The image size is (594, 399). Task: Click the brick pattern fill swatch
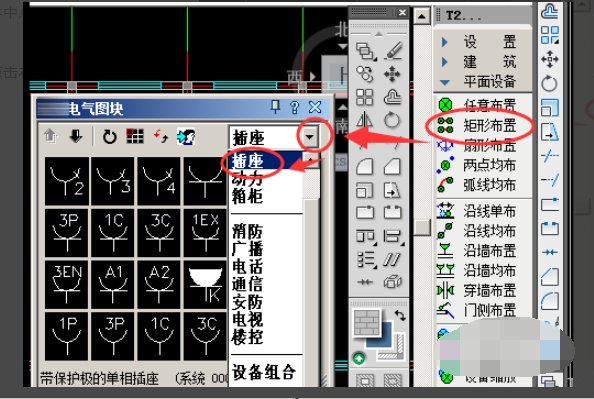367,323
